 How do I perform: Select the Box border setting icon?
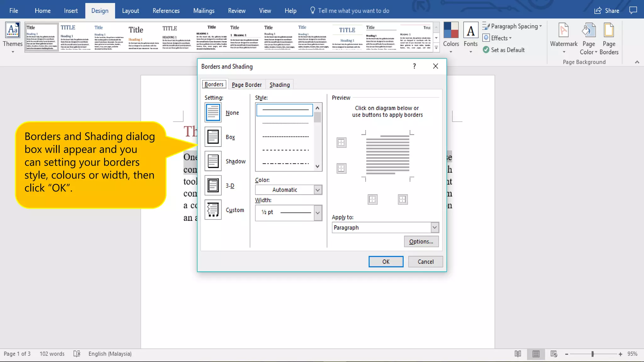tap(213, 137)
